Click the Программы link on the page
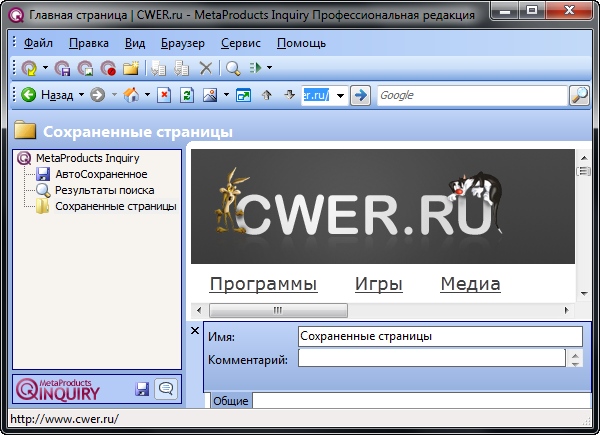Image resolution: width=600 pixels, height=435 pixels. (263, 284)
